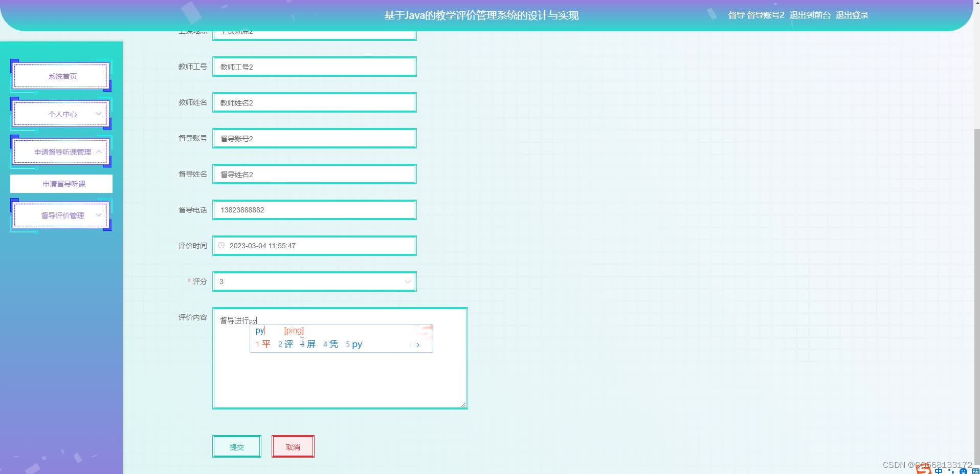The width and height of the screenshot is (980, 474).
Task: Select IME candidate 1 平
Action: click(x=263, y=344)
